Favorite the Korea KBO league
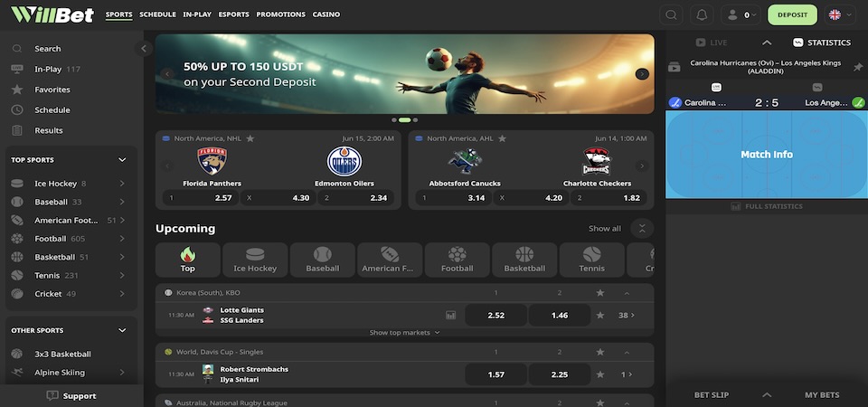The image size is (868, 407). [x=600, y=293]
